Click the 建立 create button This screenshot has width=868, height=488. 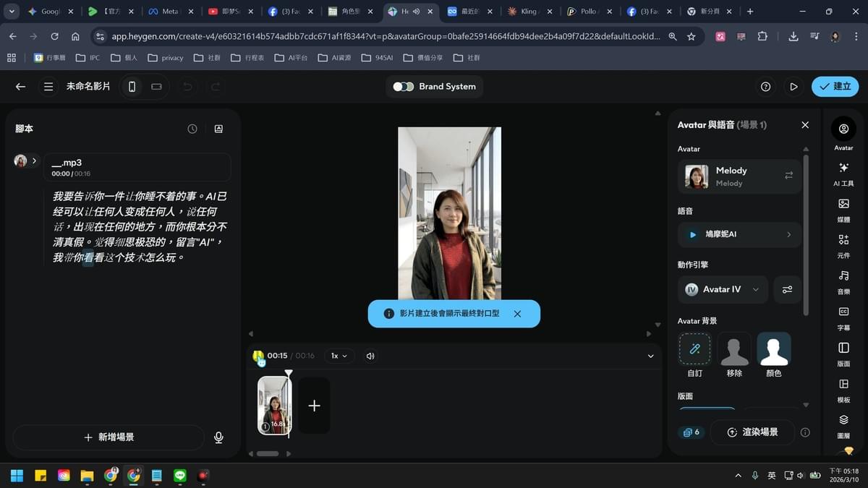835,87
